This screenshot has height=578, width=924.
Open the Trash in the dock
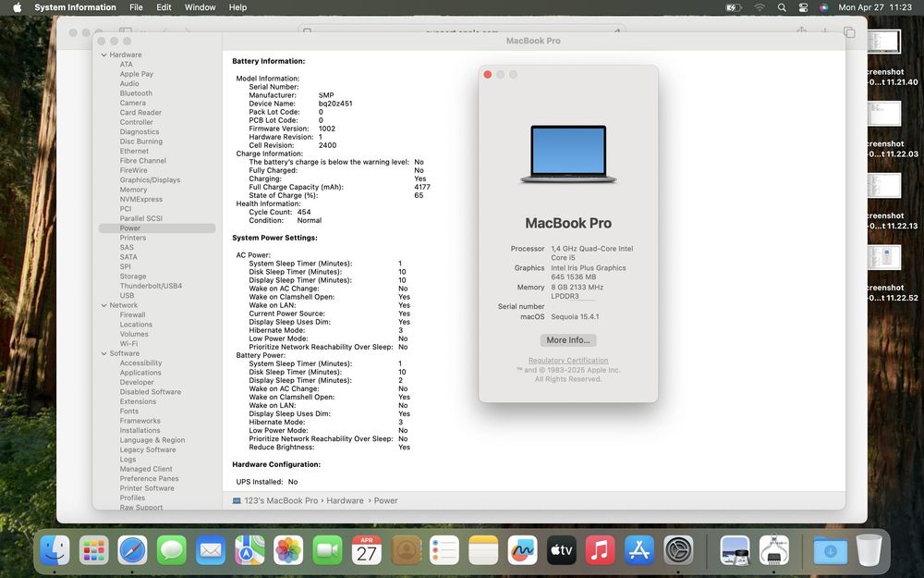869,550
